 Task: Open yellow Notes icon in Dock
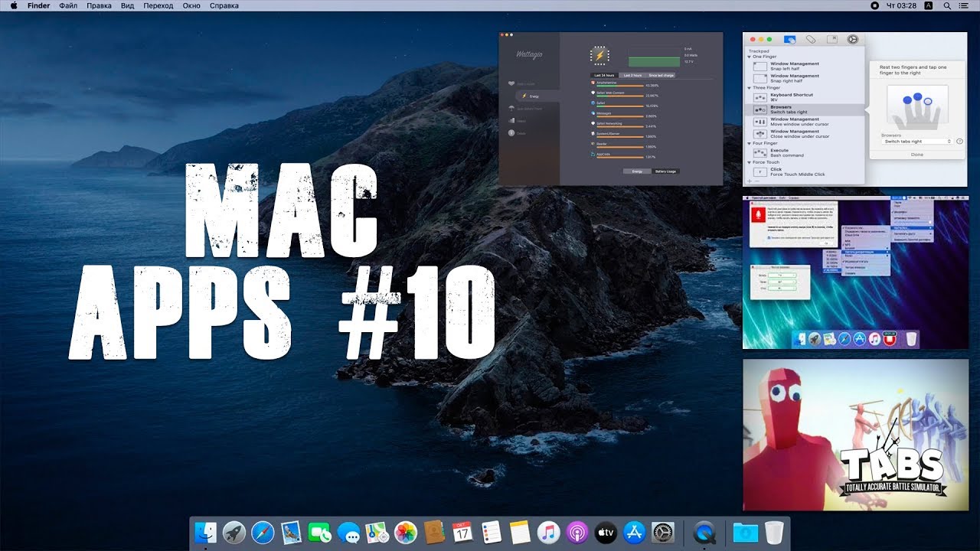pos(520,533)
